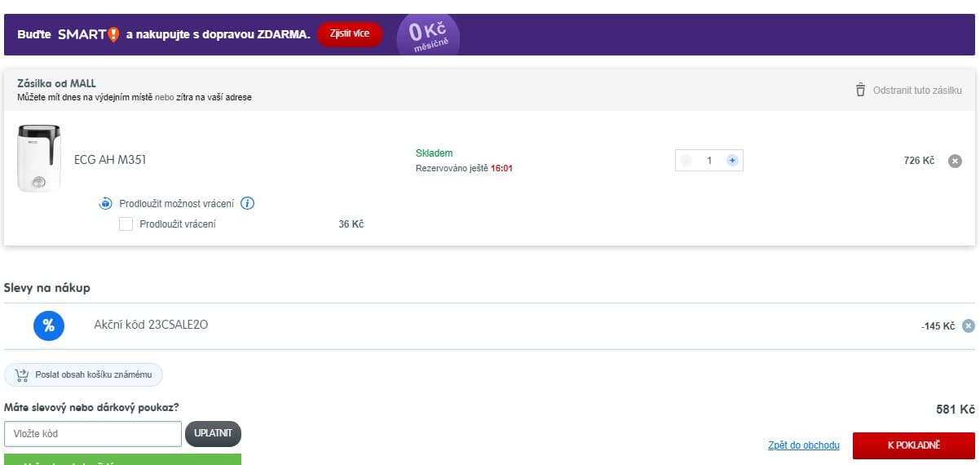Screen dimensions: 980x465
Task: Click the delivery info text under Zásilka od MALL
Action: (x=135, y=97)
